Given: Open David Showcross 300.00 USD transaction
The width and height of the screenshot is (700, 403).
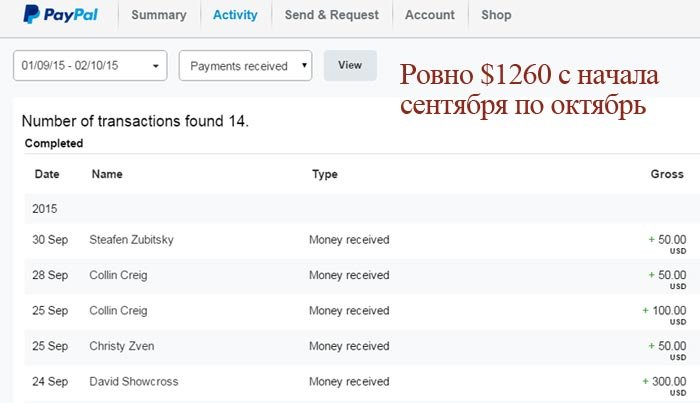Looking at the screenshot, I should pos(362,383).
